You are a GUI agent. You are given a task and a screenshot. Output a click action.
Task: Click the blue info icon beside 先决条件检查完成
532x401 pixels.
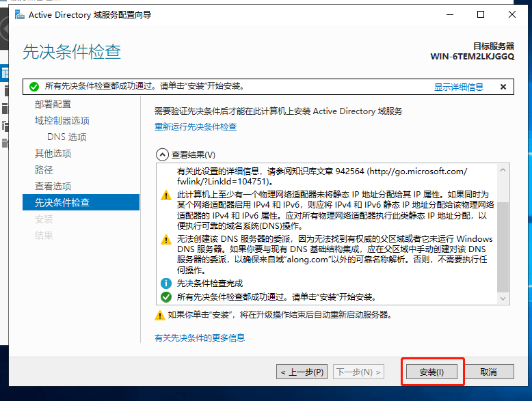tap(166, 284)
